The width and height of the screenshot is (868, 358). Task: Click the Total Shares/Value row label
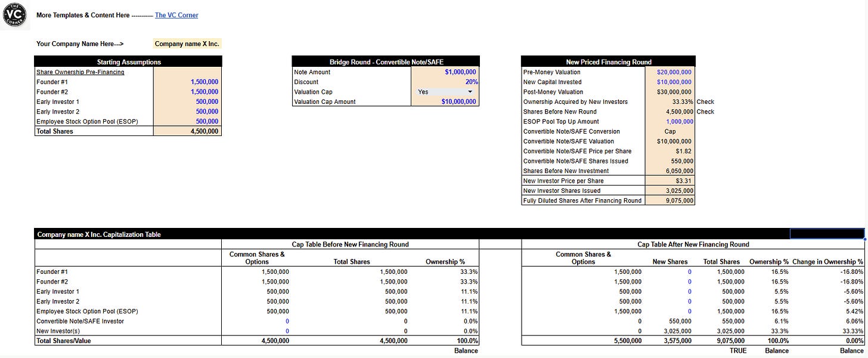64,341
